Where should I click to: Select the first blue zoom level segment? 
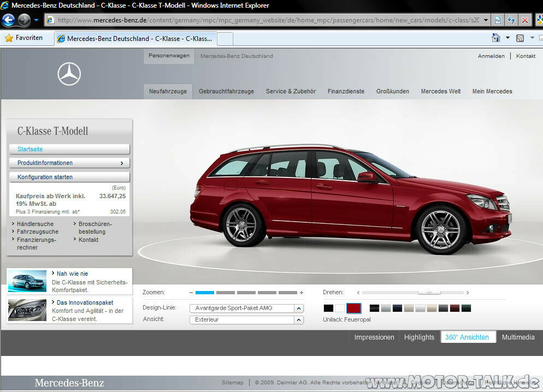[x=205, y=293]
